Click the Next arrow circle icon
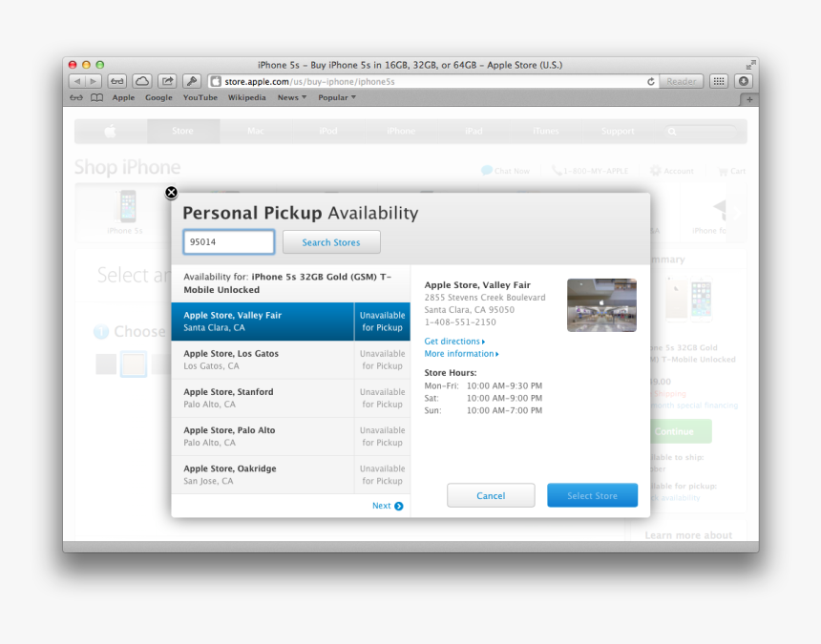This screenshot has width=821, height=644. click(399, 506)
